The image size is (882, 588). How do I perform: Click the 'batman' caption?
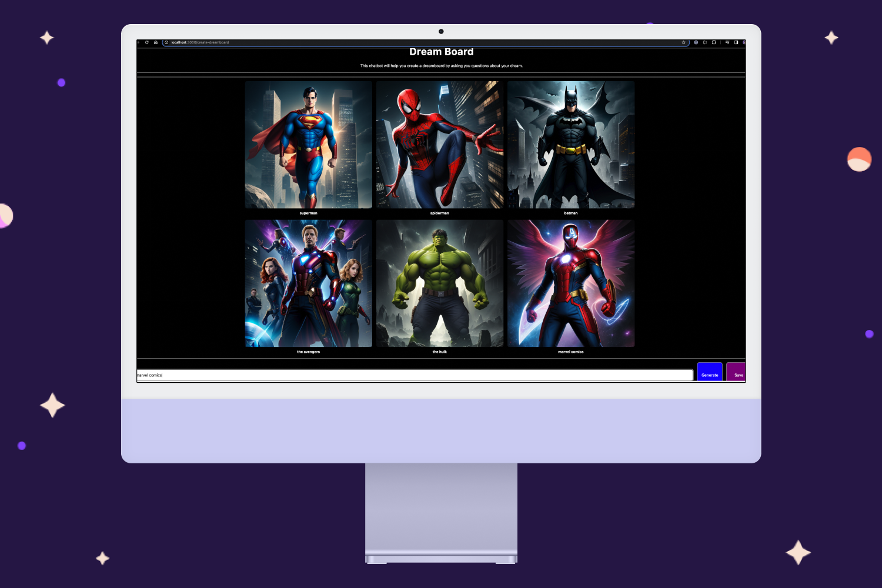[571, 213]
